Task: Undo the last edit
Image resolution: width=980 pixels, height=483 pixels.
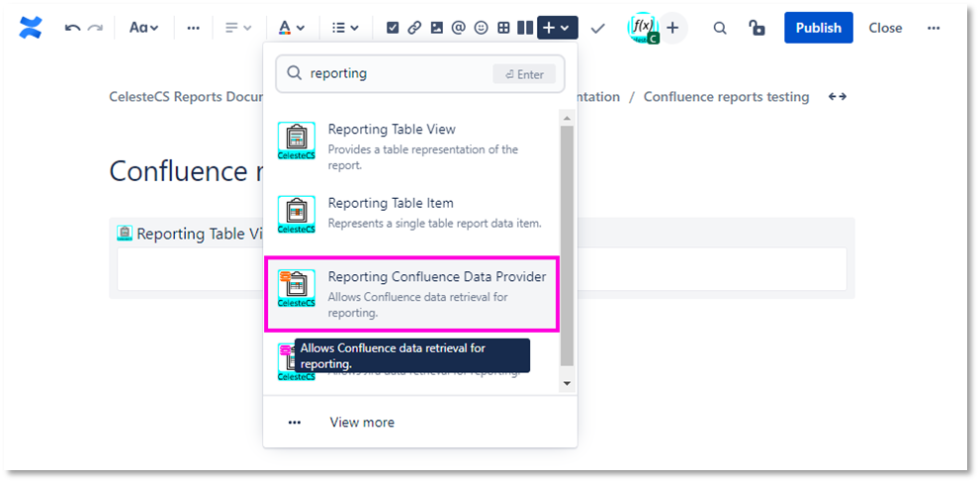Action: pyautogui.click(x=72, y=28)
